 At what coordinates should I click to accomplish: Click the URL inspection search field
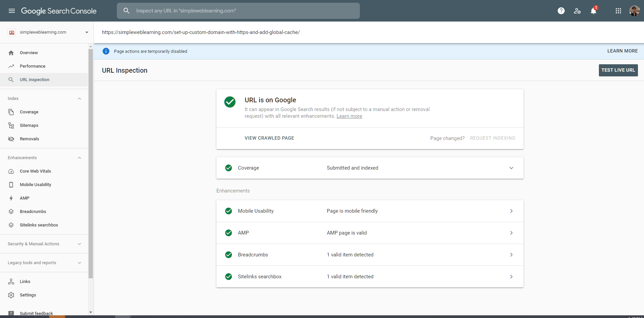coord(238,11)
